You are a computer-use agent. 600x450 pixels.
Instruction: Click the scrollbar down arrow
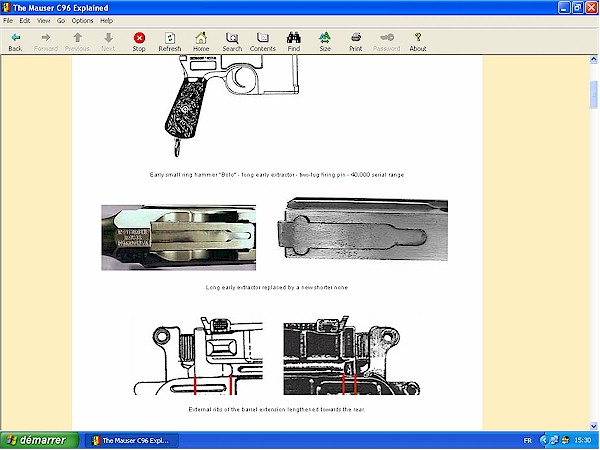click(593, 426)
